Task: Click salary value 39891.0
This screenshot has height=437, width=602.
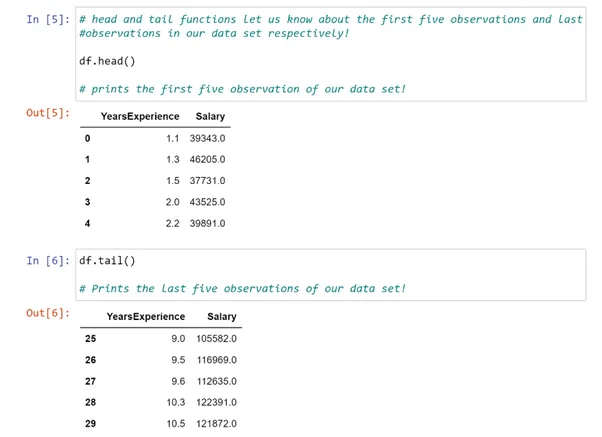Action: point(207,223)
